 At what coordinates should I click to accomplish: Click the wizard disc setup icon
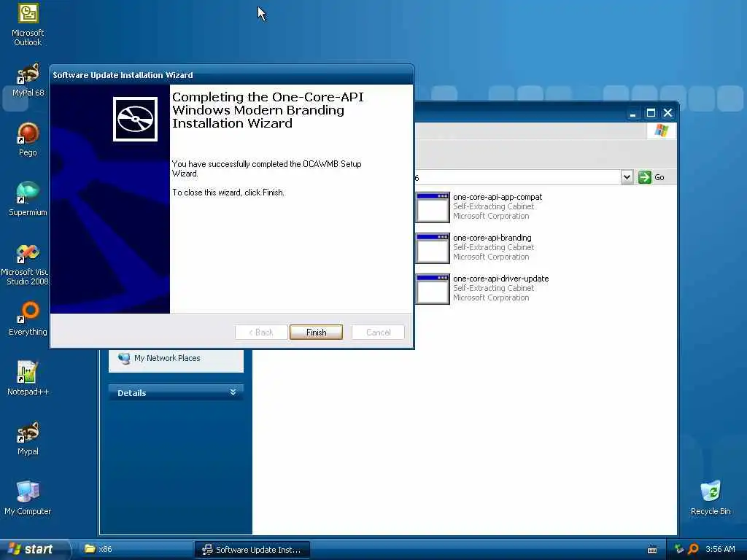135,119
